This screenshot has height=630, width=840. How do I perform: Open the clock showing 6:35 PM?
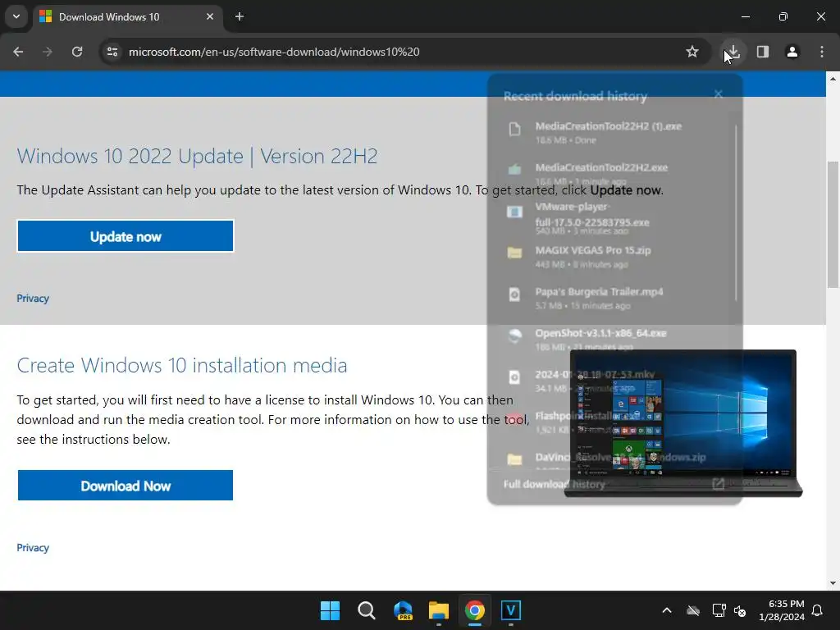click(782, 610)
